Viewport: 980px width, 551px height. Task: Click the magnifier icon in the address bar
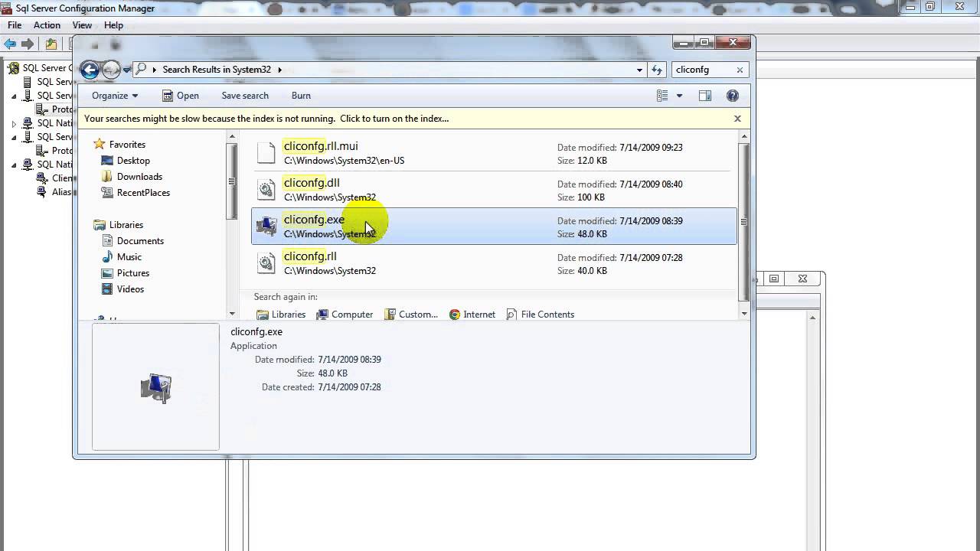click(x=141, y=70)
